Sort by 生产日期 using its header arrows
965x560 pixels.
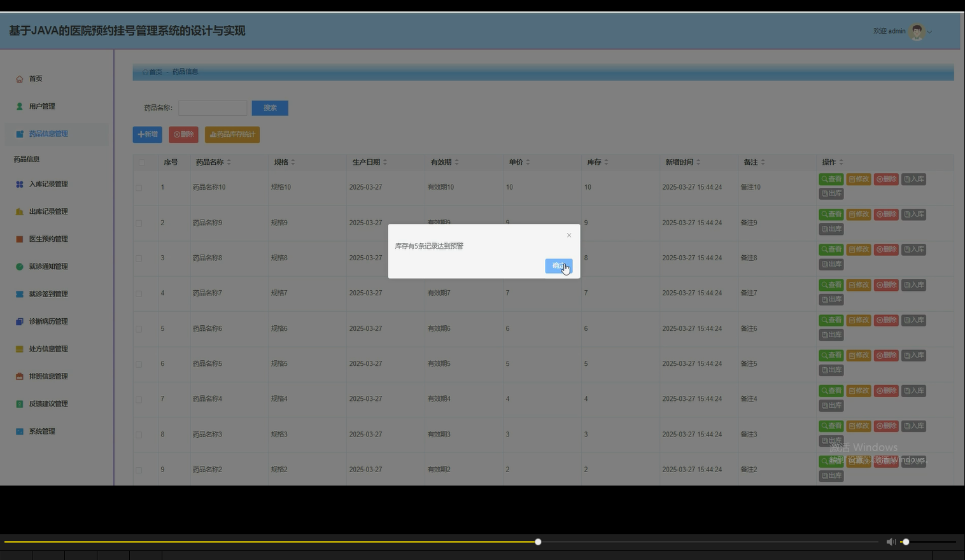pos(385,162)
